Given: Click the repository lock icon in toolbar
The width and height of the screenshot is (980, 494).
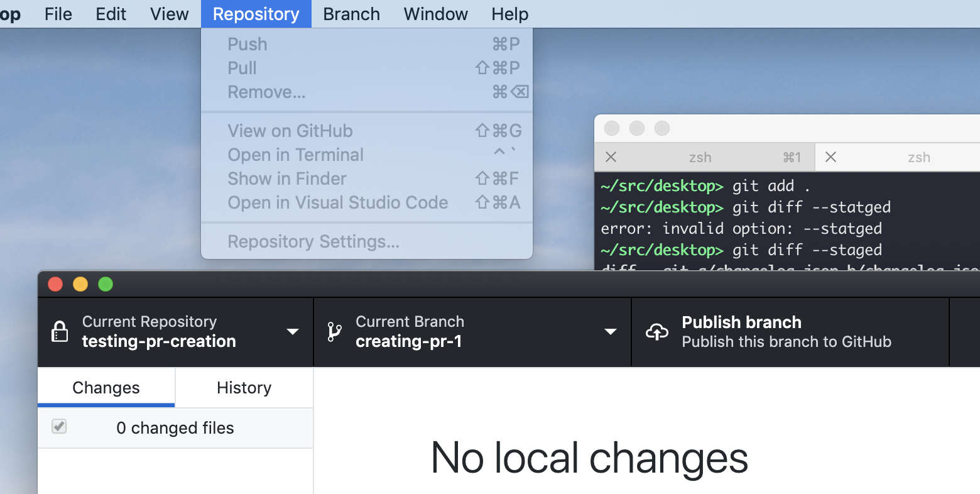Looking at the screenshot, I should click(60, 331).
